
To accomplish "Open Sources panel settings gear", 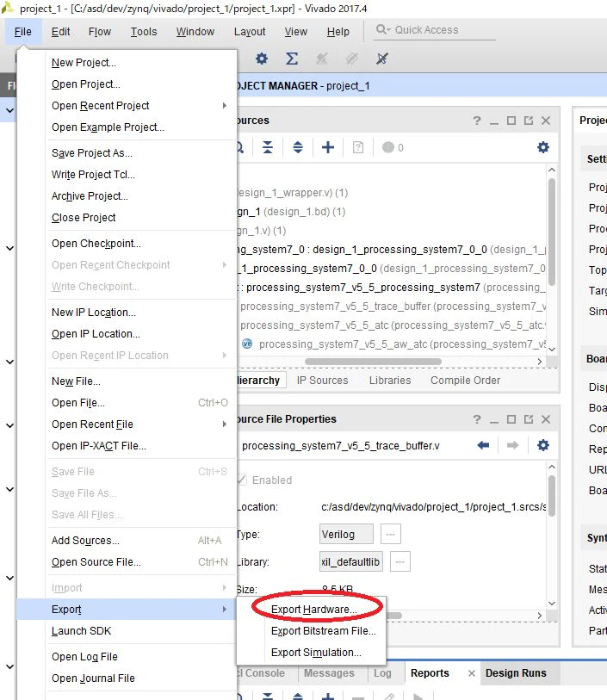I will click(543, 147).
